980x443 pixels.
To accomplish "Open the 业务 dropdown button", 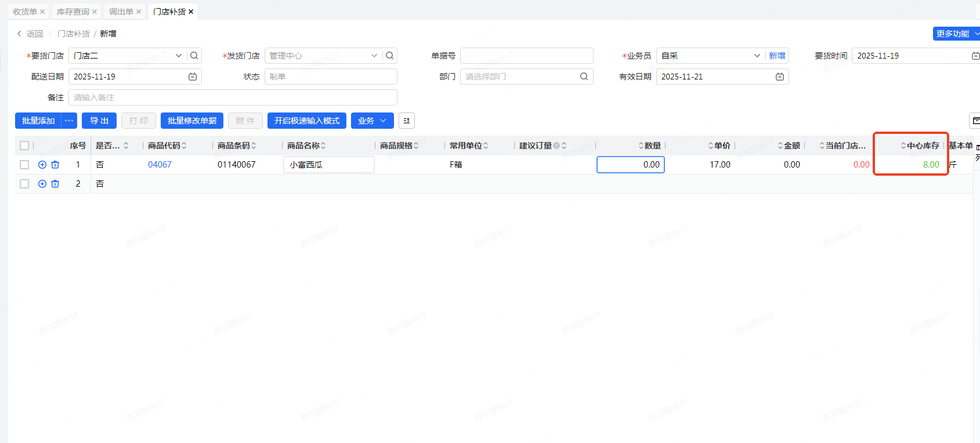I will (x=373, y=121).
